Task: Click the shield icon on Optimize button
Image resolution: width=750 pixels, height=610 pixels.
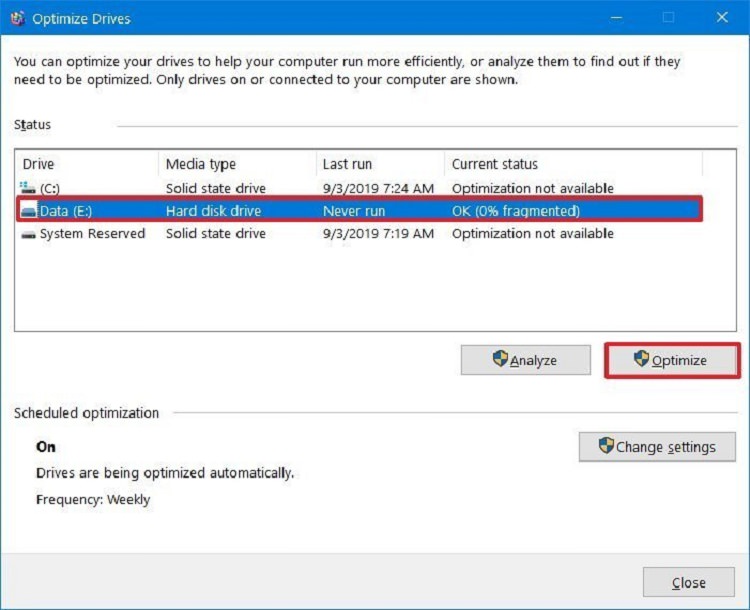Action: click(642, 360)
